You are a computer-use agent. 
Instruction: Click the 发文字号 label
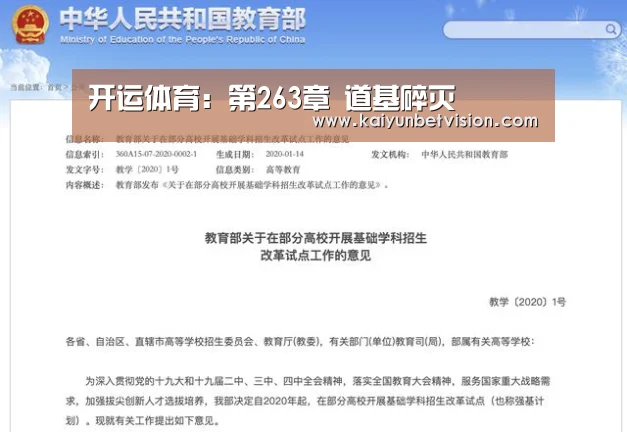[x=85, y=170]
